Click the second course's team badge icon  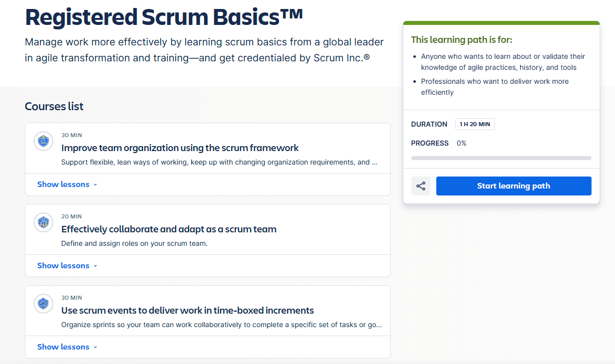43,222
